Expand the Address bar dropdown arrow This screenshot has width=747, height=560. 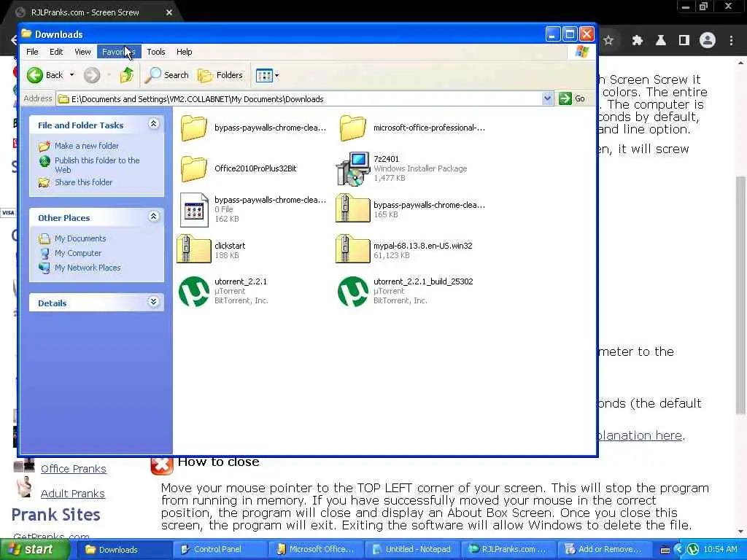tap(547, 98)
